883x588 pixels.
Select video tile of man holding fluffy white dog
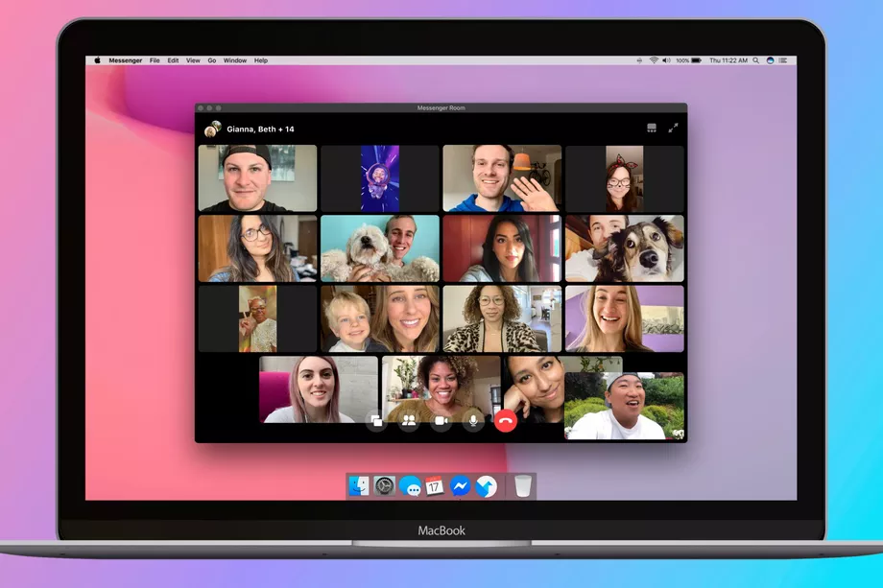379,248
